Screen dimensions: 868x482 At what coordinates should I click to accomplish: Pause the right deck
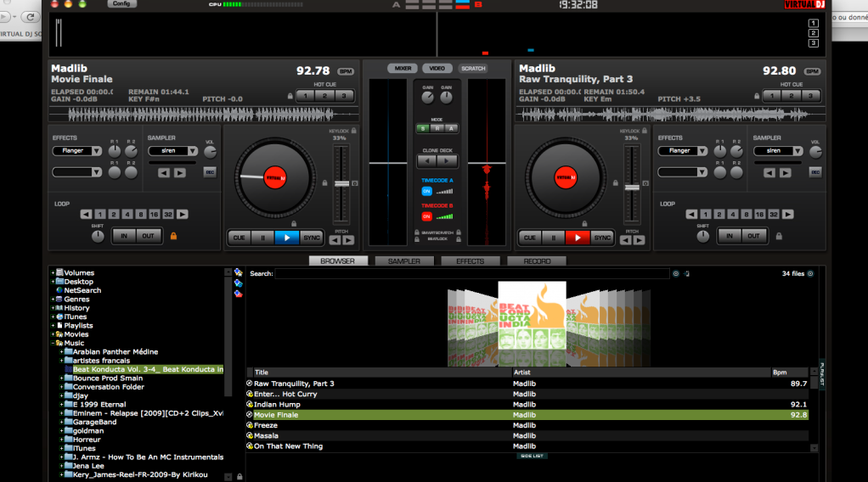[x=554, y=238]
